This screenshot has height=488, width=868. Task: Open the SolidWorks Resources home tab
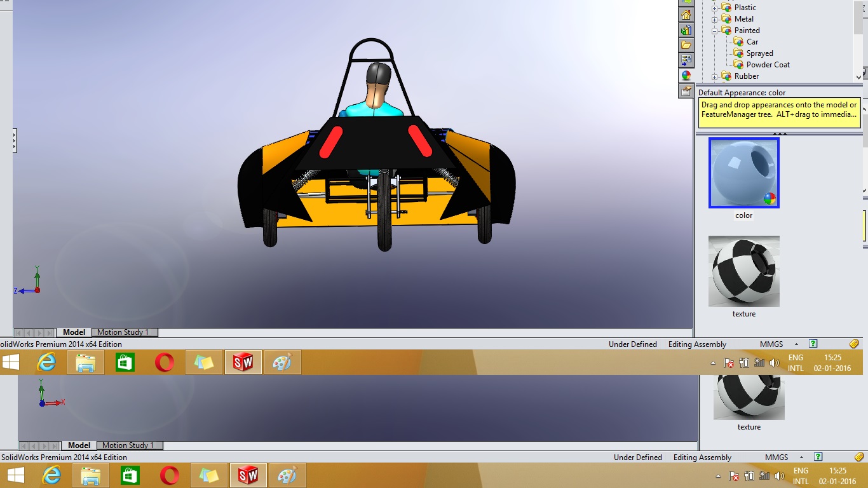pos(686,15)
